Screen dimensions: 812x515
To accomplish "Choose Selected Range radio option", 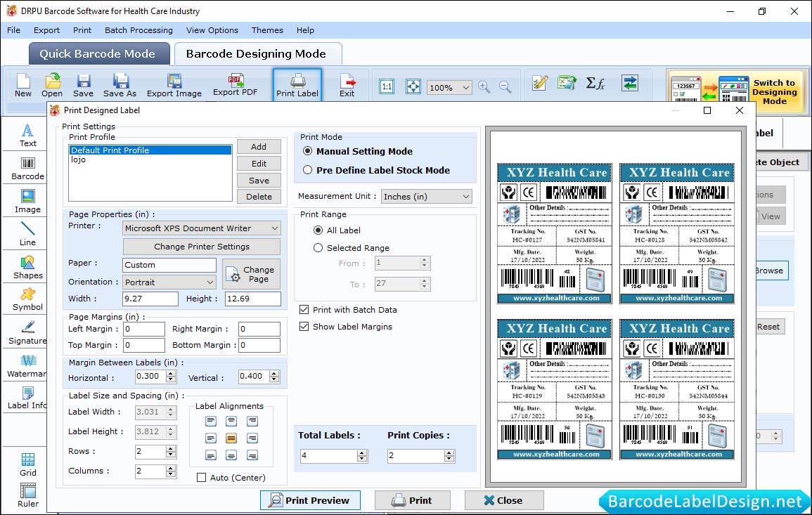I will coord(318,248).
